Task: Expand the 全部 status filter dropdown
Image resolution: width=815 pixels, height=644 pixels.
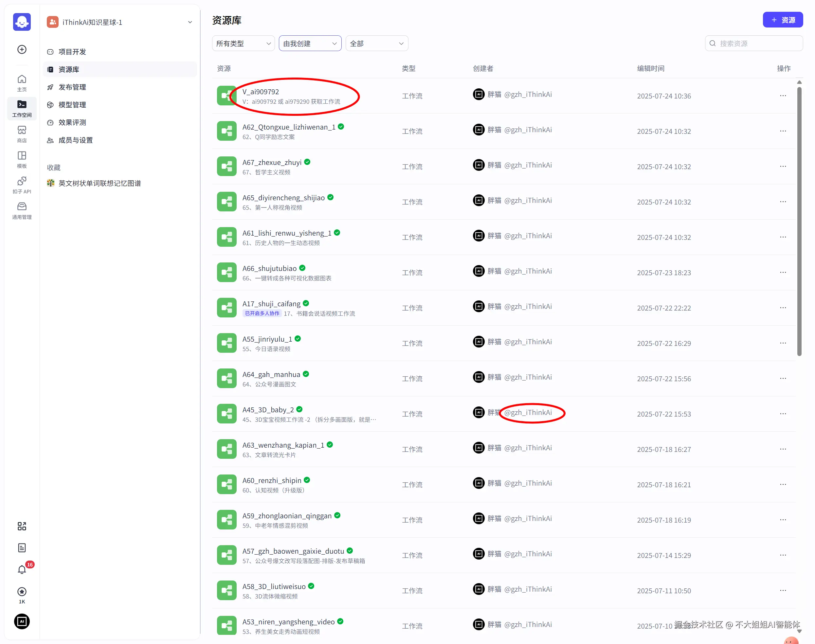Action: pyautogui.click(x=376, y=44)
